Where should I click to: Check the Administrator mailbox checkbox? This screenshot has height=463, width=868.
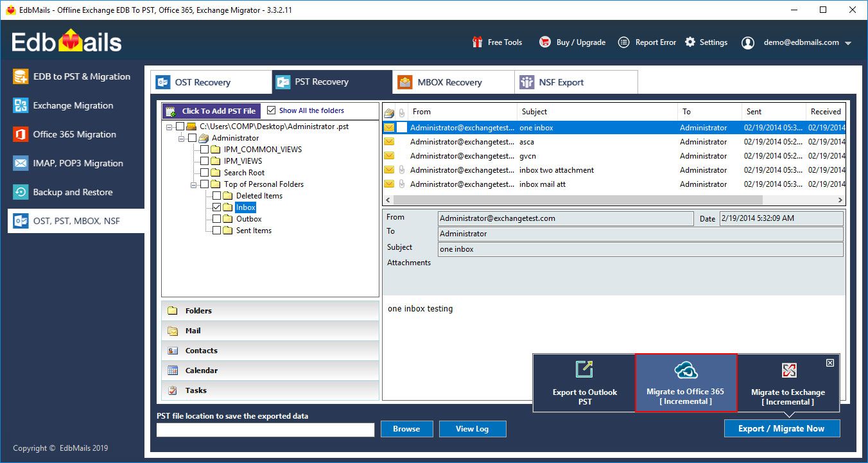tap(192, 138)
